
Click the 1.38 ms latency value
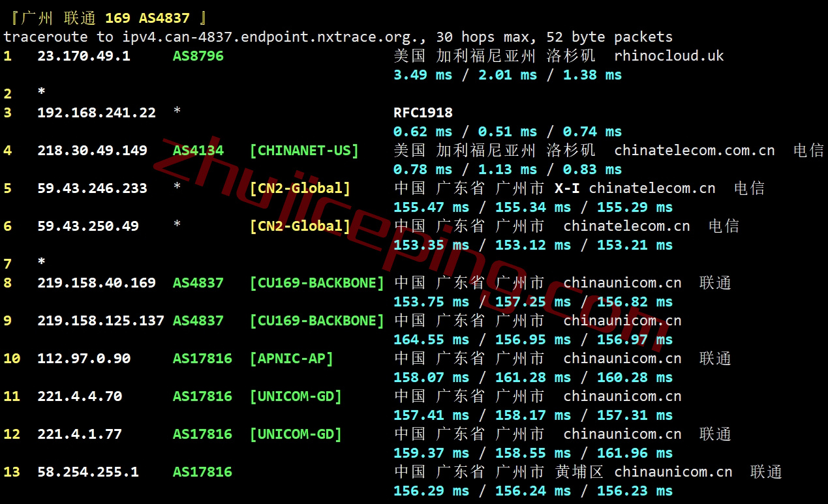592,75
